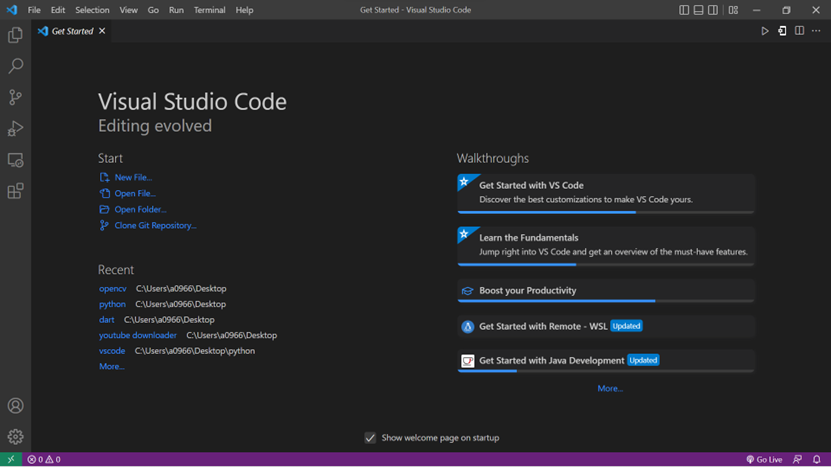Click the New File... link
Screen dimensions: 831x467
tap(133, 178)
